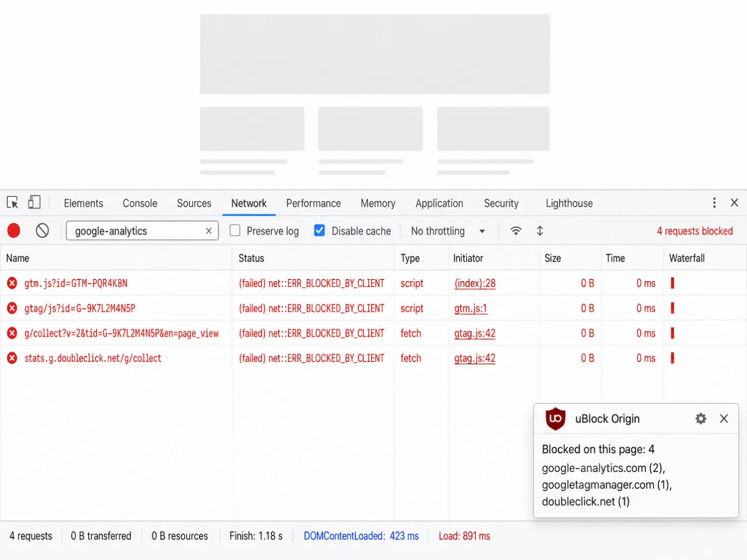The image size is (747, 560).
Task: Click the google-analytics filter input field
Action: click(142, 231)
